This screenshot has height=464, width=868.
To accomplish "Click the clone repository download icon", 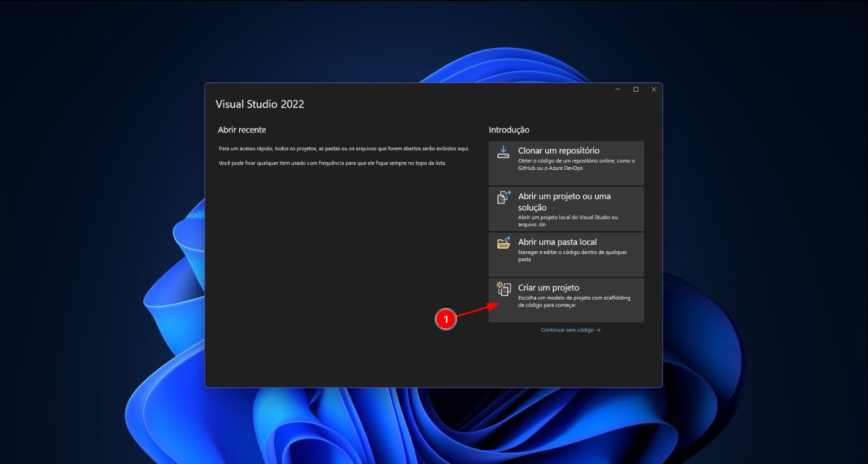I will (503, 151).
